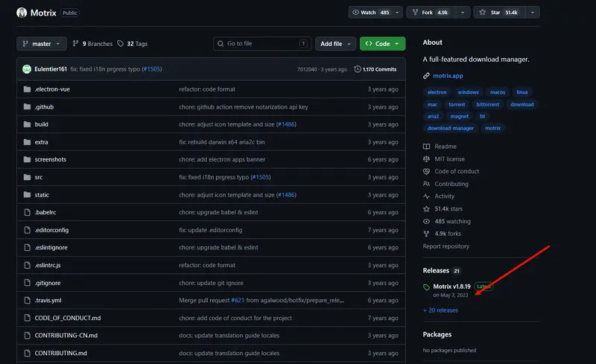Viewport: 596px width, 364px height.
Task: Open the Star lists dropdown arrow
Action: coord(532,13)
